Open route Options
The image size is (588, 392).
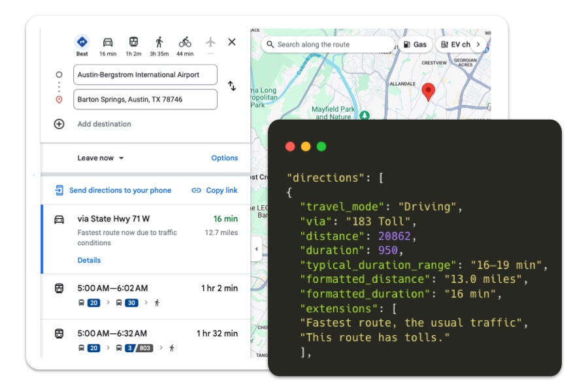coord(224,157)
